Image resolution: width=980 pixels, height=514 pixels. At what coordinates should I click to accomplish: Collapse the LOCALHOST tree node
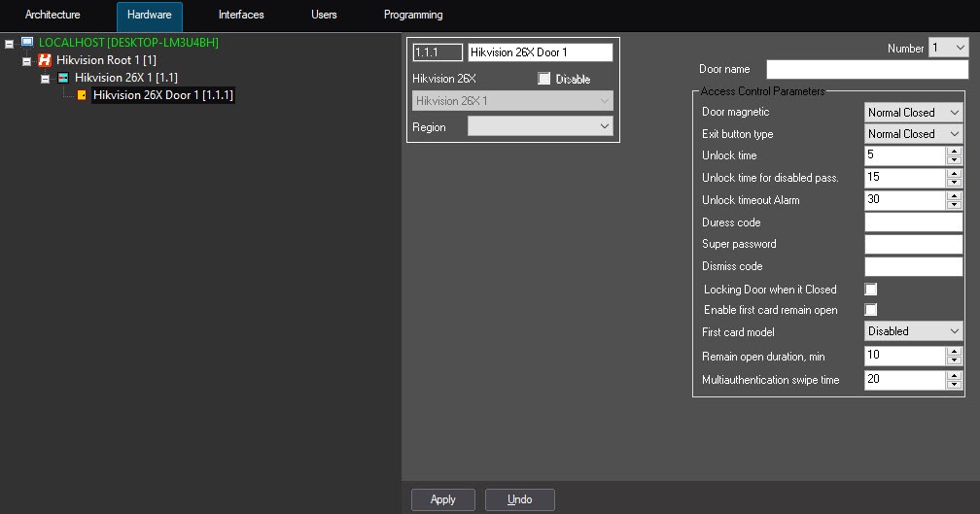(9, 44)
